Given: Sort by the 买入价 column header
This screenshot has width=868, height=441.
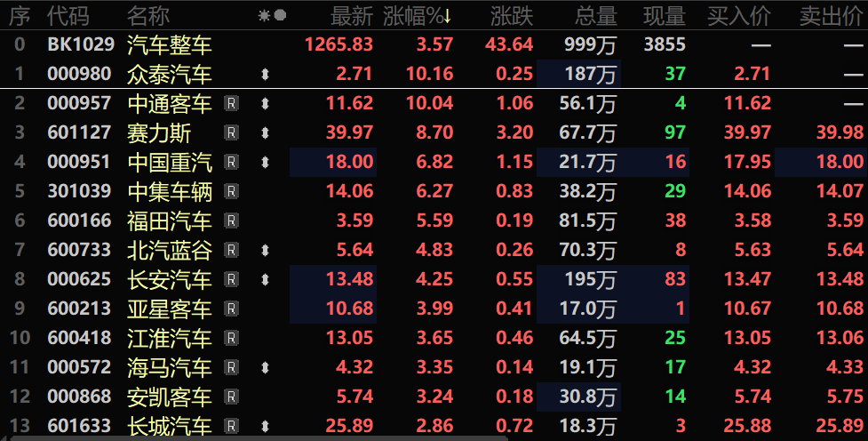Looking at the screenshot, I should click(739, 16).
